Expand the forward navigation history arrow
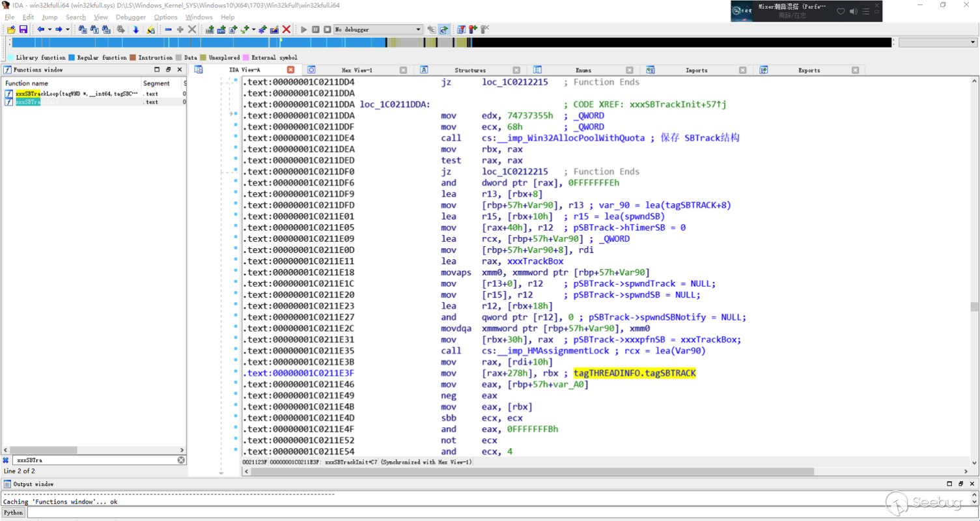Screen dimensions: 980x521 click(x=68, y=29)
